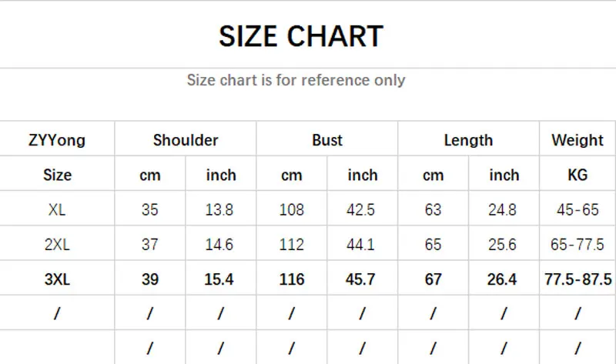This screenshot has width=616, height=364.
Task: Select the 'Size chart is for reference only' text
Action: click(x=296, y=80)
